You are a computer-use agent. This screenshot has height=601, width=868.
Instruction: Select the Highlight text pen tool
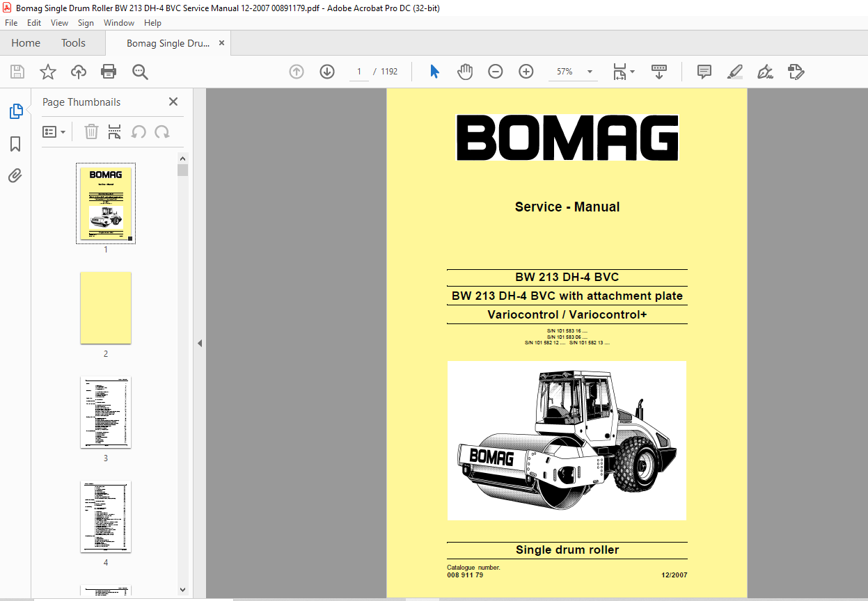[734, 72]
